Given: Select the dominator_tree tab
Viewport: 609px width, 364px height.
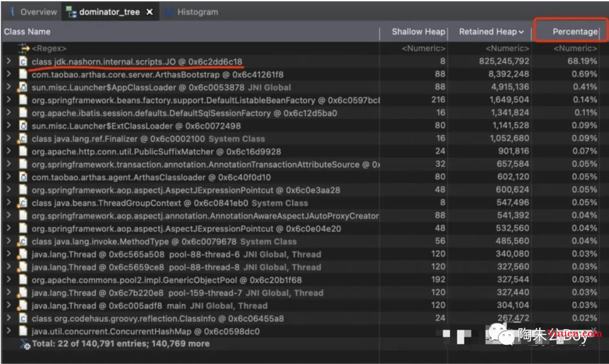Looking at the screenshot, I should (109, 12).
